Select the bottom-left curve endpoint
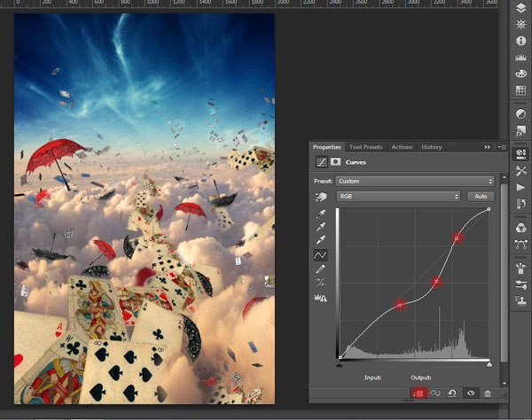Image resolution: width=532 pixels, height=420 pixels. coord(340,357)
